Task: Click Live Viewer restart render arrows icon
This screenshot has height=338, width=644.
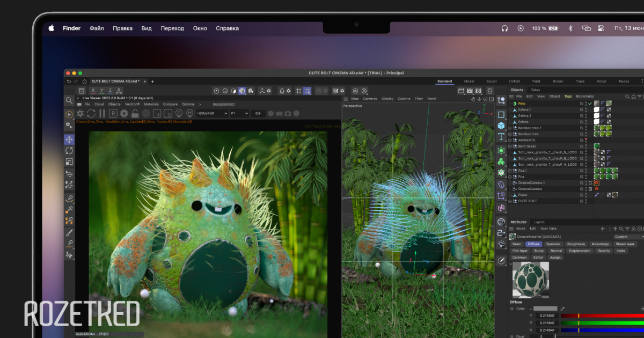Action: coord(91,113)
